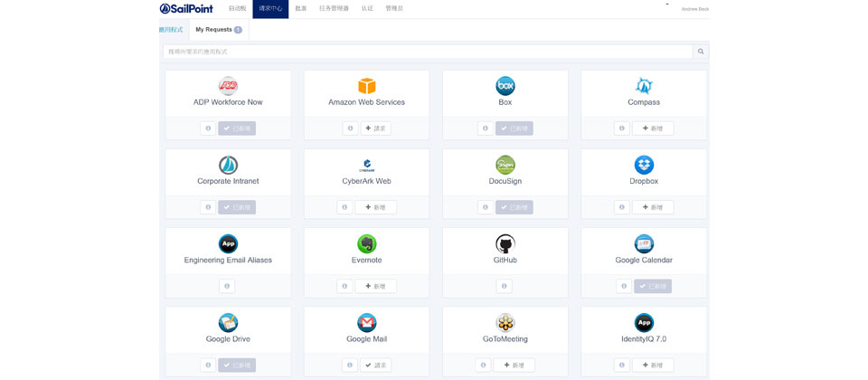Show info for GoToMeeting

[483, 365]
